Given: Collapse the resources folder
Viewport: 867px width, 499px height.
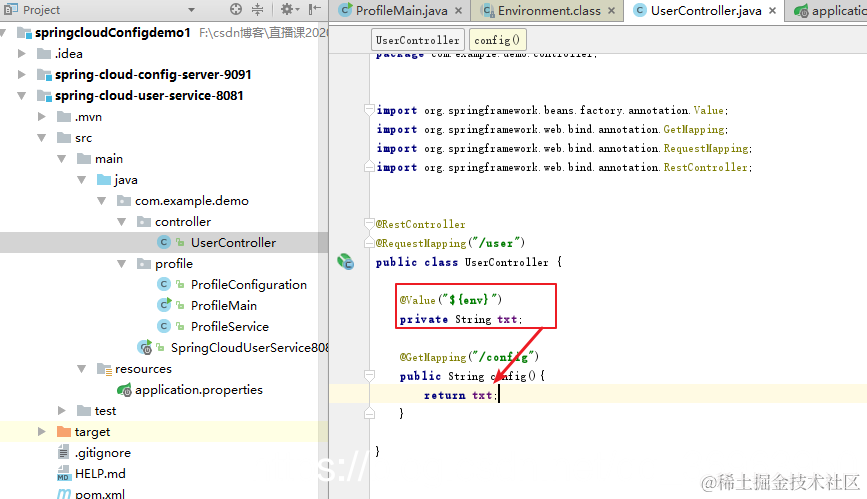Looking at the screenshot, I should tap(81, 369).
